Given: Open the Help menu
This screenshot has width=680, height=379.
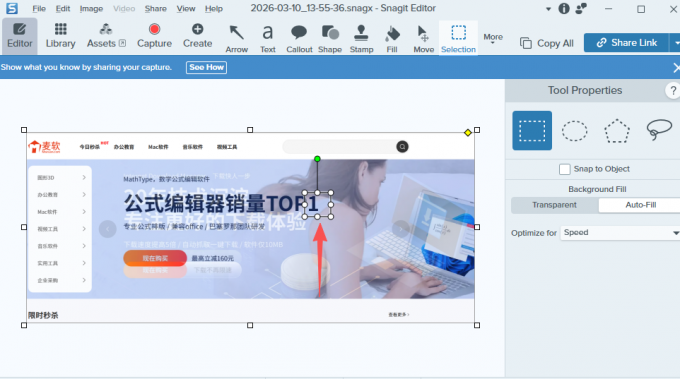Looking at the screenshot, I should click(x=214, y=8).
